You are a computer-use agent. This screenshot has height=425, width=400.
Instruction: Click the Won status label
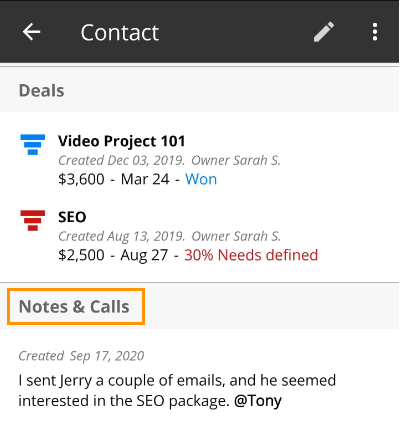pos(201,179)
